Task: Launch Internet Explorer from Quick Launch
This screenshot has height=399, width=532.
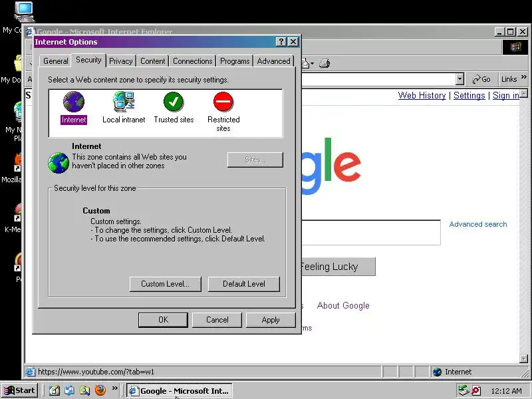Action: tap(70, 390)
